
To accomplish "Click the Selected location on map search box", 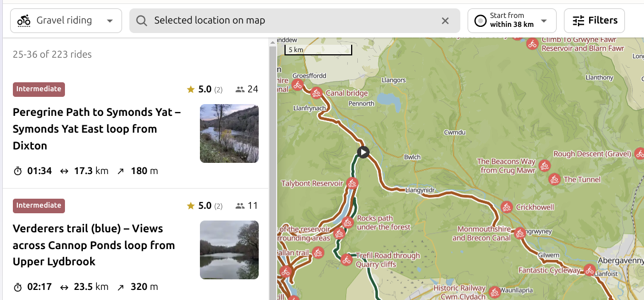I will click(295, 21).
